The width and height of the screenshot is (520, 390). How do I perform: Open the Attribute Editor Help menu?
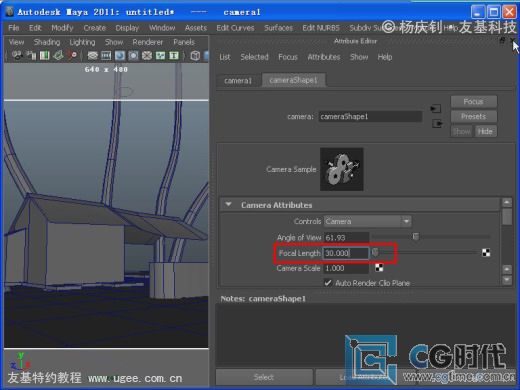click(x=385, y=57)
